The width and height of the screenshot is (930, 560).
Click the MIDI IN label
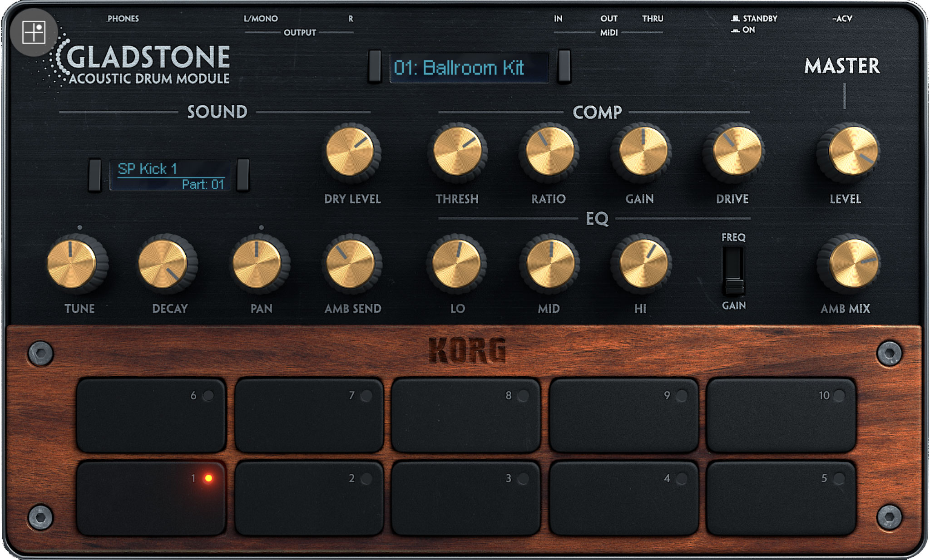(x=558, y=19)
